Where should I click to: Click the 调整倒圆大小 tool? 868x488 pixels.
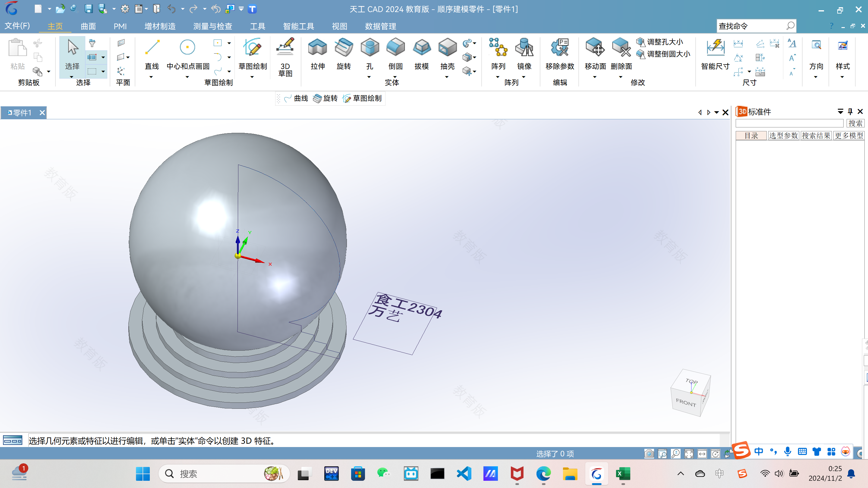[x=663, y=54]
